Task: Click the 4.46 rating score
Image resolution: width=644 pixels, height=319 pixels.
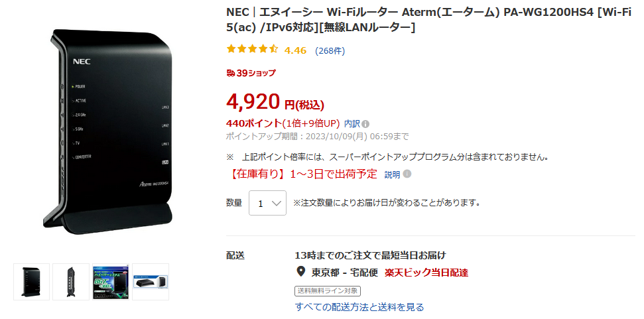Action: [x=295, y=50]
